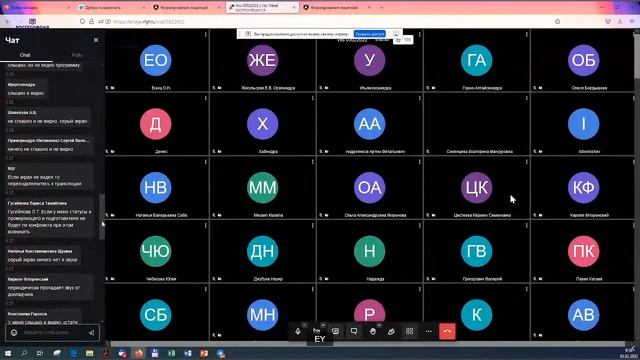This screenshot has width=640, height=360.
Task: Open emoji picker in chat input
Action: [14, 333]
